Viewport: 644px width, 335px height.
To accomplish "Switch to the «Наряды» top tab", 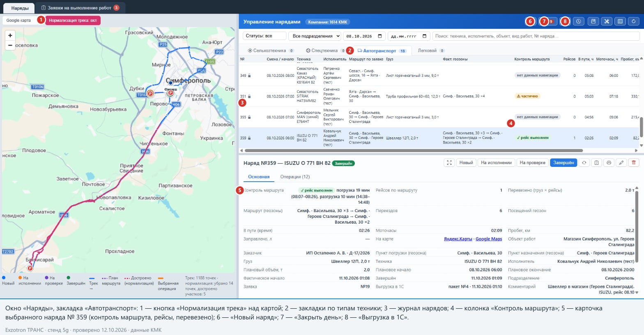I will coord(20,8).
